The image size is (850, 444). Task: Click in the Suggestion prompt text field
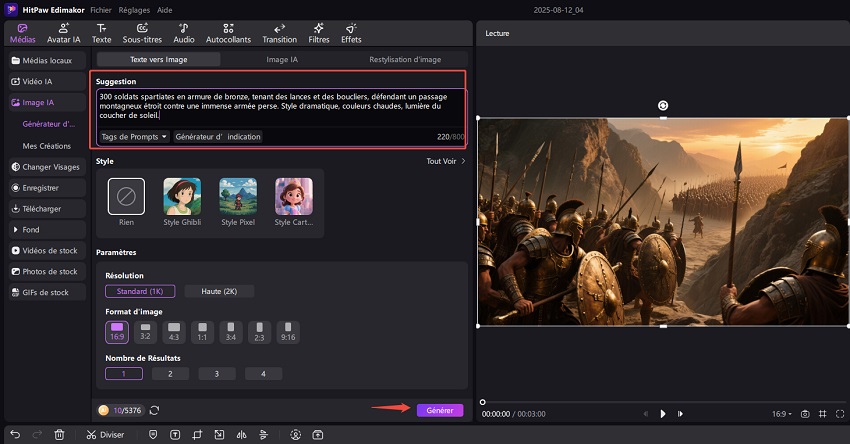click(280, 107)
